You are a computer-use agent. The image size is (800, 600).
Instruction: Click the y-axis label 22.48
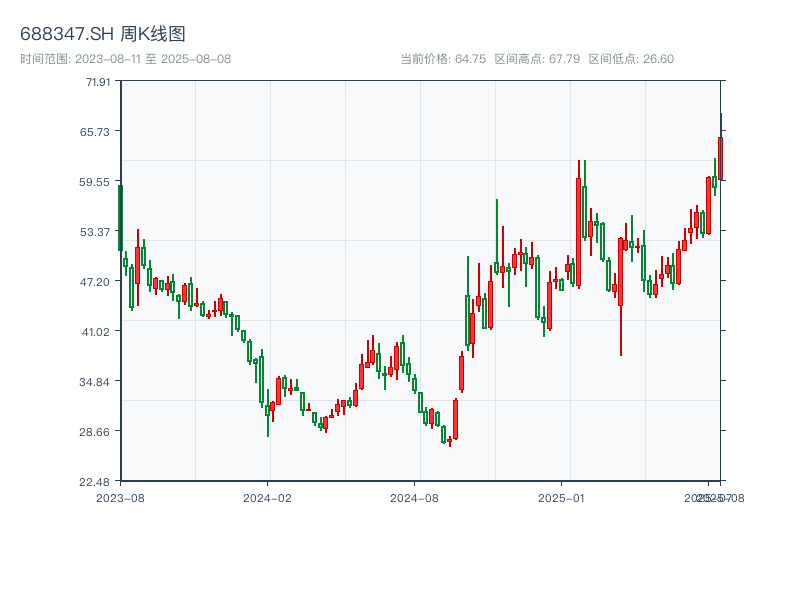point(94,482)
